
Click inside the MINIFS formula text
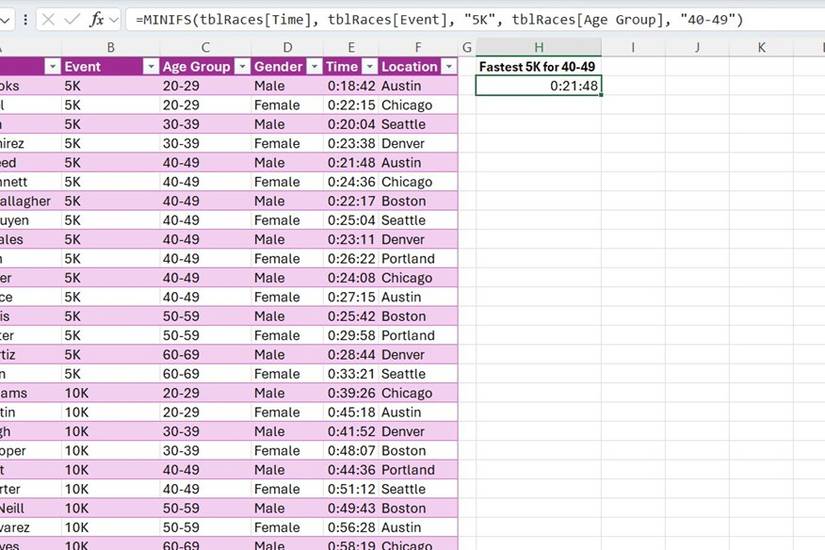(439, 20)
